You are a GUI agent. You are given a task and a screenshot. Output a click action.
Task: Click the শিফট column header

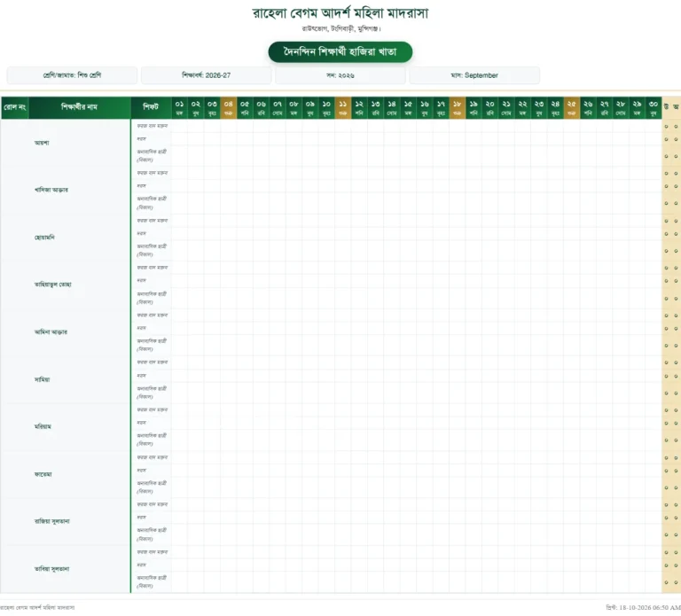click(x=151, y=107)
